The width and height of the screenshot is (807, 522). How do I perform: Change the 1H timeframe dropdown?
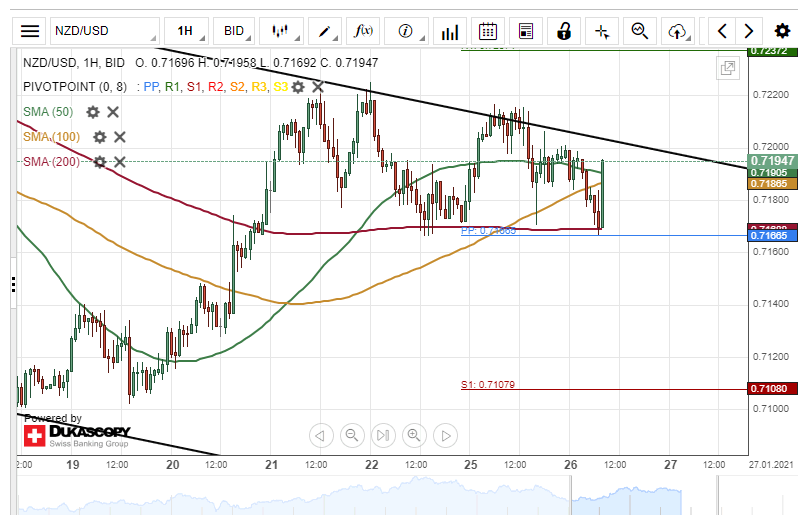[x=186, y=31]
